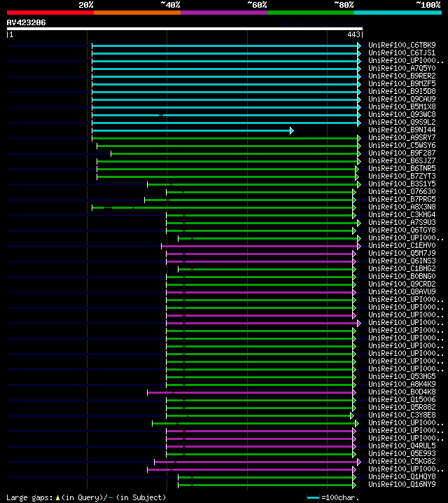Click the UniRef100_Q6TGY8 subject label

[402, 230]
